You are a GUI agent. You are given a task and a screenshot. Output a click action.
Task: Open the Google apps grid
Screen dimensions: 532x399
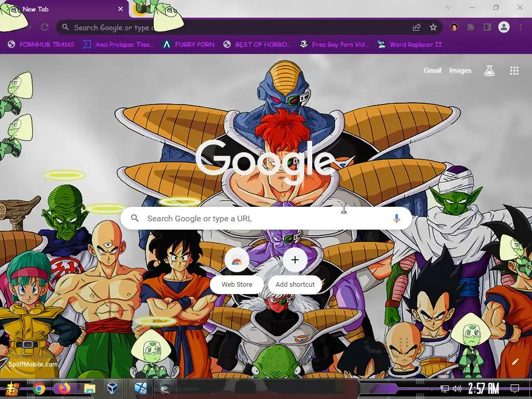(x=514, y=71)
